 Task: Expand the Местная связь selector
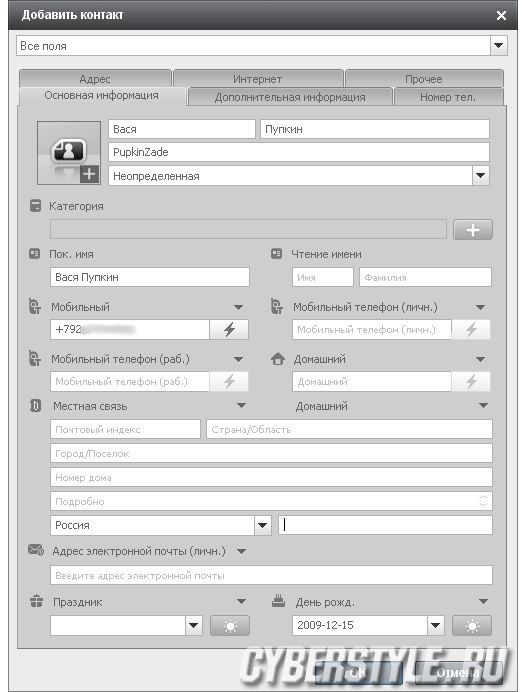pos(241,405)
